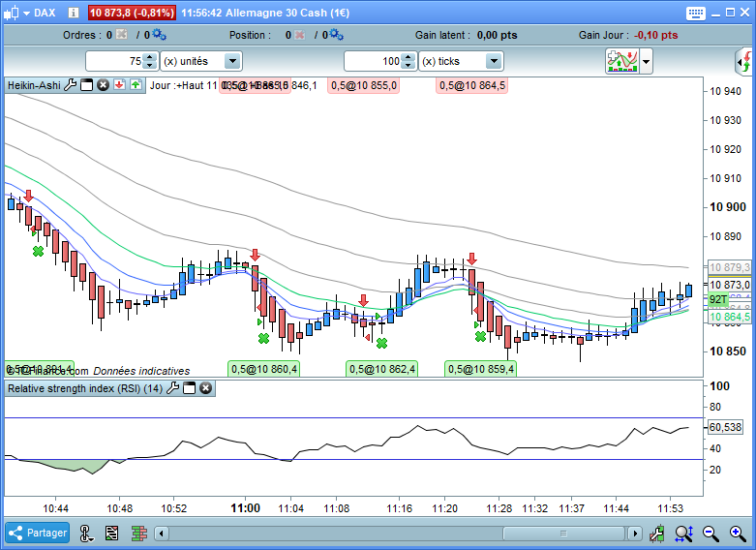The width and height of the screenshot is (756, 550).
Task: Decrease the 75 quantity with the down stepper
Action: pos(150,66)
